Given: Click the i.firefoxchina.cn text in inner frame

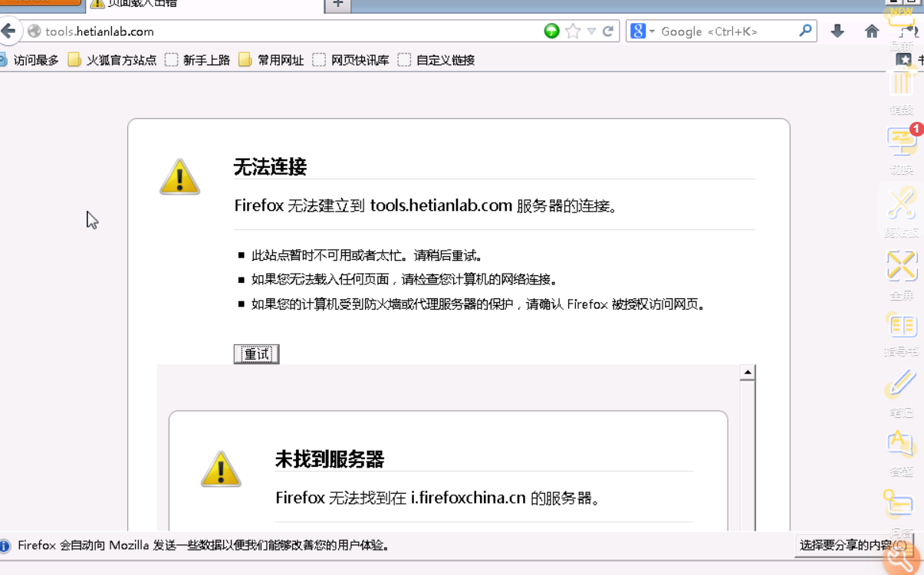Looking at the screenshot, I should tap(469, 498).
